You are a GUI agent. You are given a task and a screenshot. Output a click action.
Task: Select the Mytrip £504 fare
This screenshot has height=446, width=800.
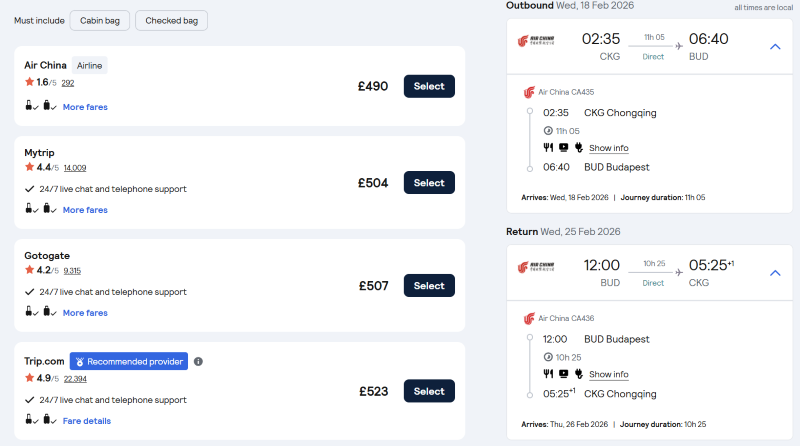click(x=429, y=183)
